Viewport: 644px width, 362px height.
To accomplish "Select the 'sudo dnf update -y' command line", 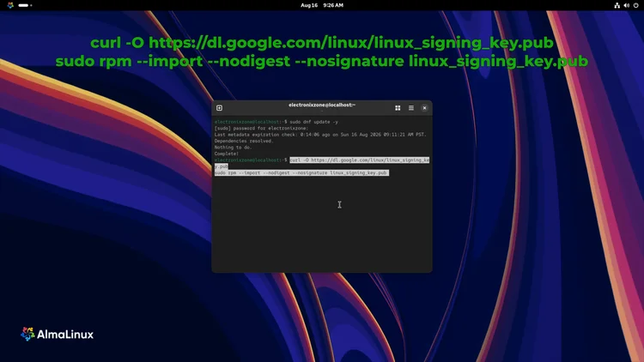I will [x=276, y=122].
